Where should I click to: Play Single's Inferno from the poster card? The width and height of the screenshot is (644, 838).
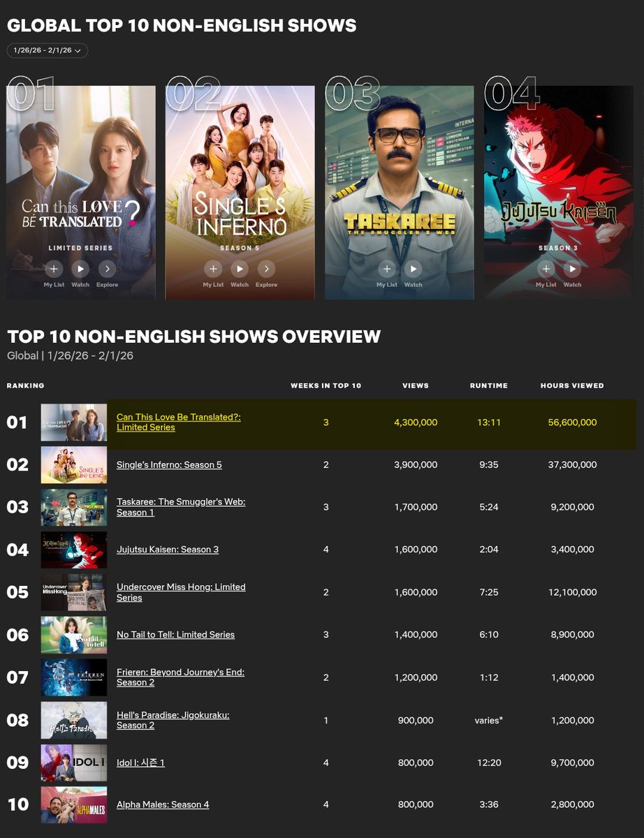coord(240,269)
